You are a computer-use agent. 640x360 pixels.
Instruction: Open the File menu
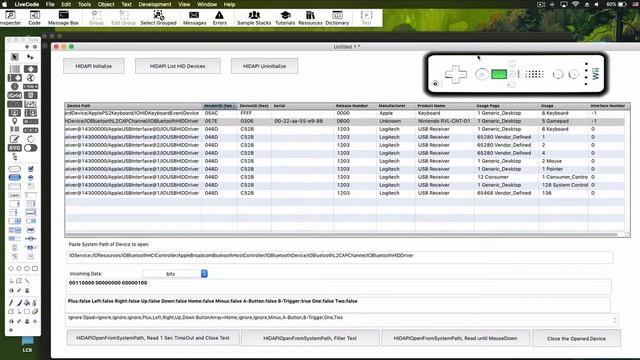pyautogui.click(x=50, y=4)
